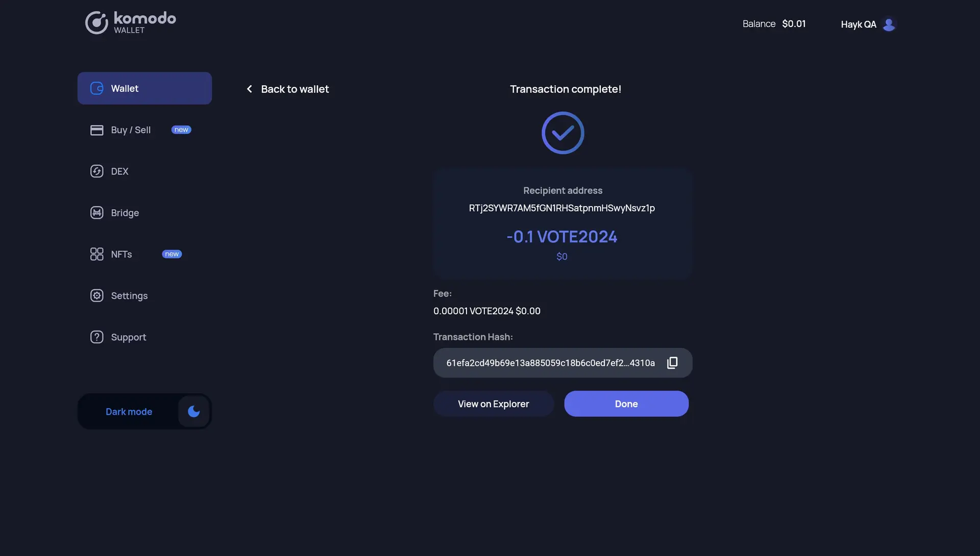Click the Settings sidebar icon
Viewport: 980px width, 556px height.
(x=96, y=296)
